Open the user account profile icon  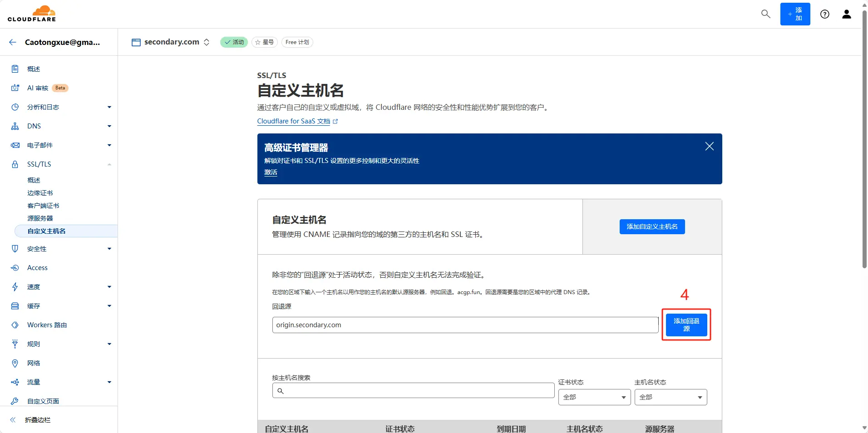coord(847,14)
